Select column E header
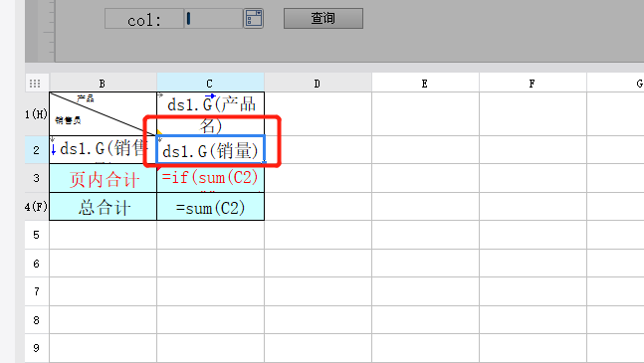Image resolution: width=644 pixels, height=363 pixels. [x=425, y=84]
